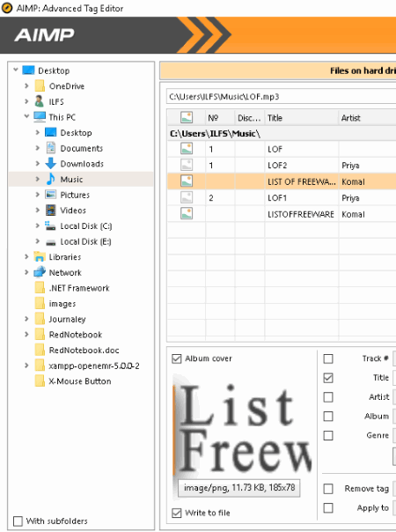Screen dimensions: 396x532
Task: Toggle the Album cover checkbox
Action: pyautogui.click(x=177, y=358)
